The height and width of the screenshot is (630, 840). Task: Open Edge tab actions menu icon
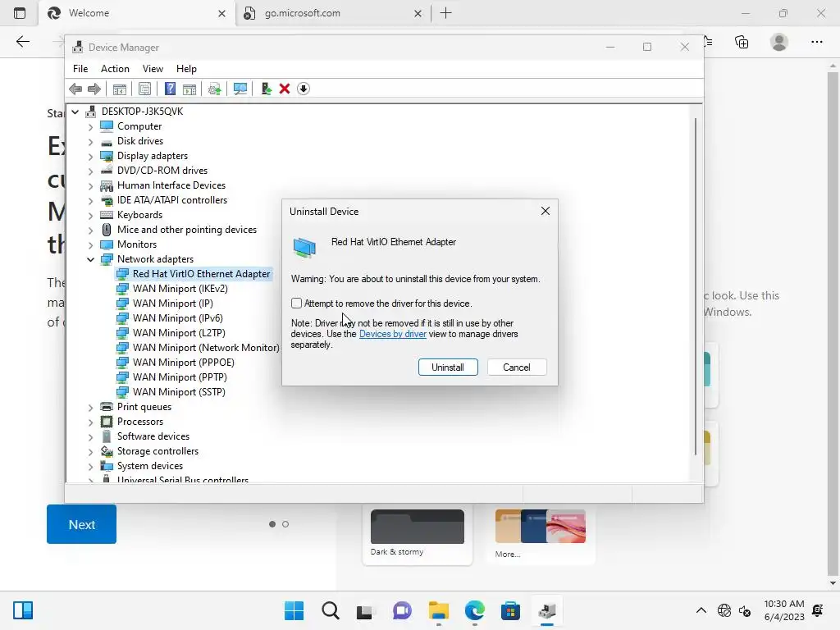tap(20, 13)
